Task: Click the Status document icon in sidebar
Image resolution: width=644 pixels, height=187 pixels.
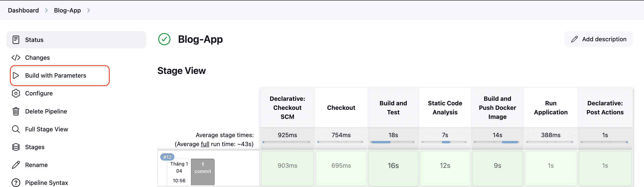Action: click(x=16, y=40)
